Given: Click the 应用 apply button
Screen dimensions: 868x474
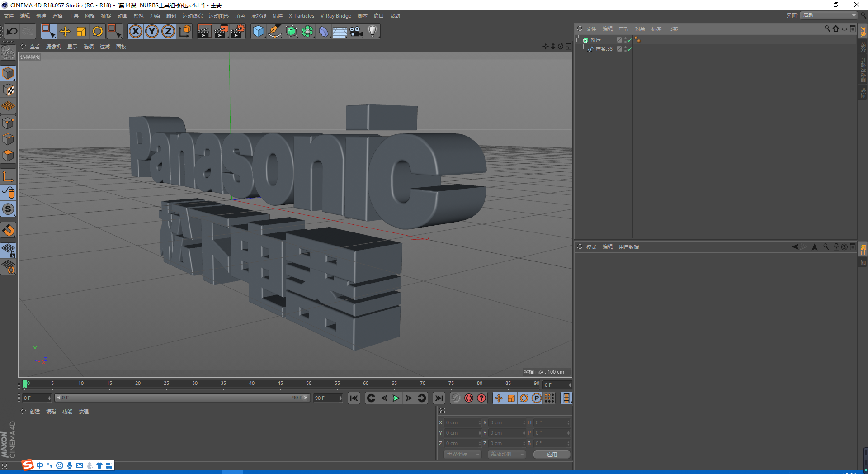Looking at the screenshot, I should tap(552, 454).
